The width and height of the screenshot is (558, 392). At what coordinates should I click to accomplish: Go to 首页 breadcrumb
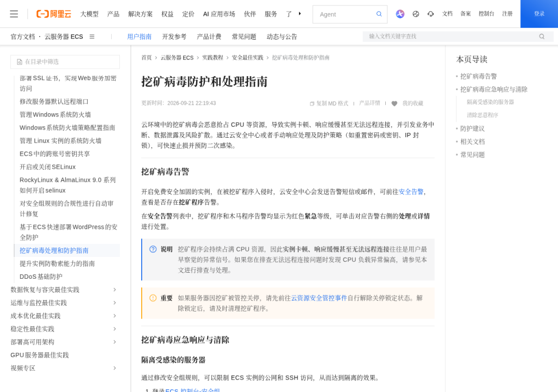[x=146, y=58]
